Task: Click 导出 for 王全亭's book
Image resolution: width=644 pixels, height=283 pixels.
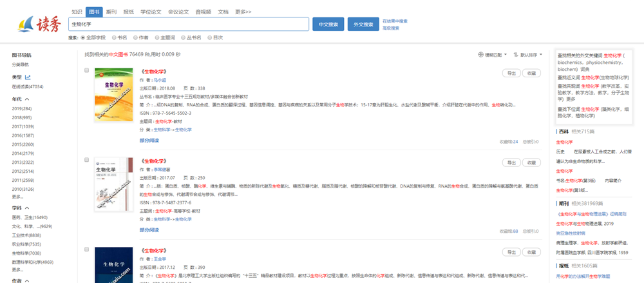Action: [511, 252]
